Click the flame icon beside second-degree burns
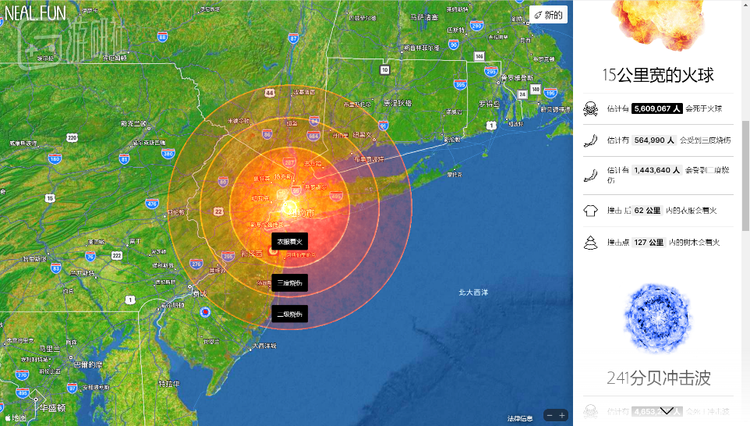The width and height of the screenshot is (750, 426). (591, 175)
